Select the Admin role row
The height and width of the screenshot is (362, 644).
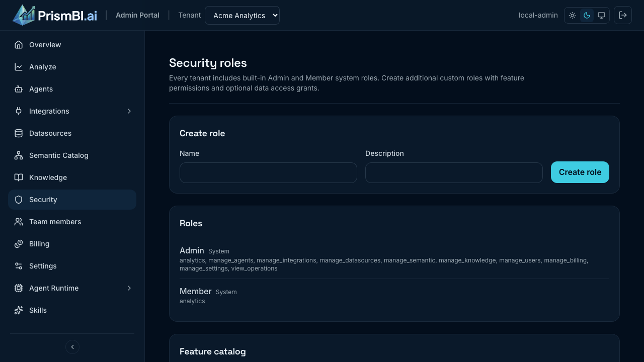pos(394,258)
